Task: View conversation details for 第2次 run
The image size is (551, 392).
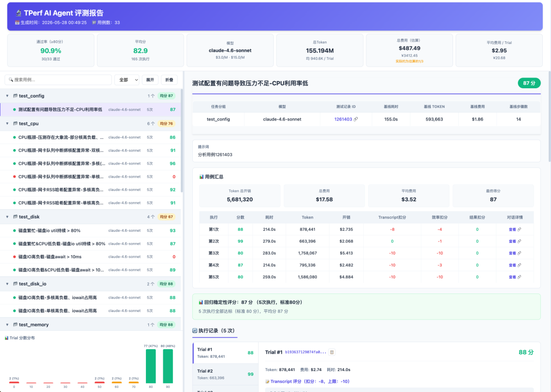Action: point(515,241)
